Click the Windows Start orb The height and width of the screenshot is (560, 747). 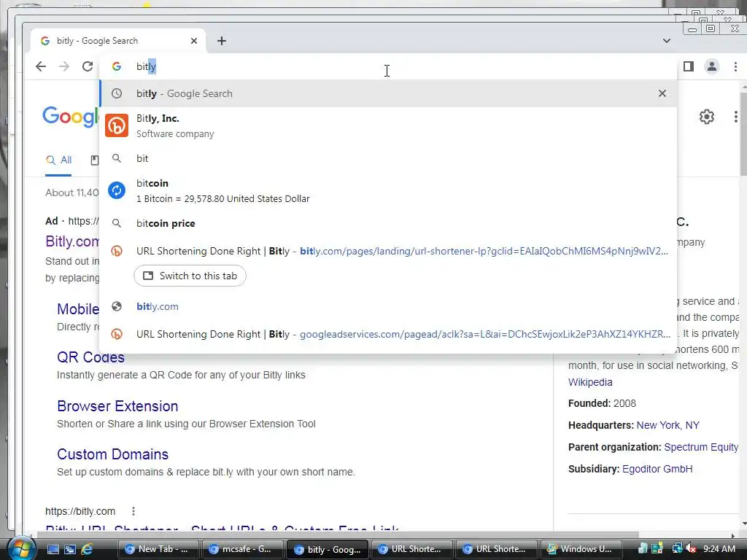coord(21,548)
